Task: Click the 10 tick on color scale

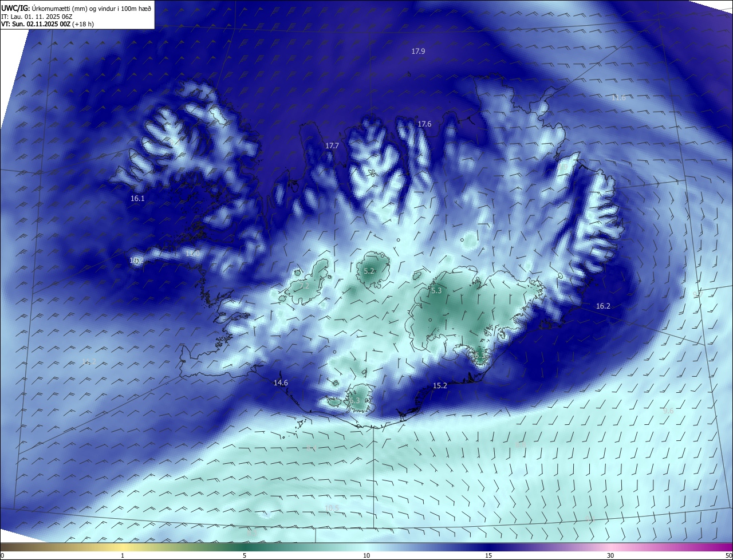Action: click(x=366, y=556)
